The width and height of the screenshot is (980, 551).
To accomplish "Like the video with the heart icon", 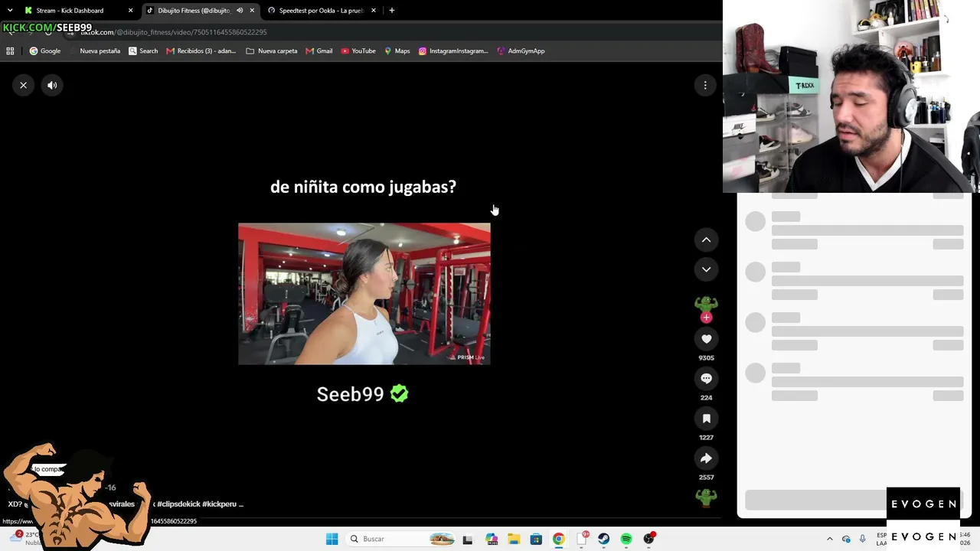I will click(706, 339).
